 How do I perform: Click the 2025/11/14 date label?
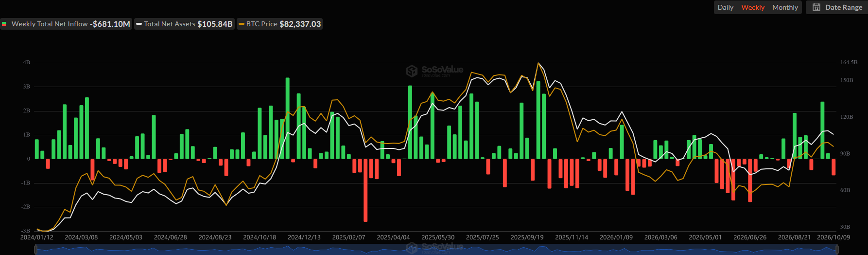tap(572, 237)
